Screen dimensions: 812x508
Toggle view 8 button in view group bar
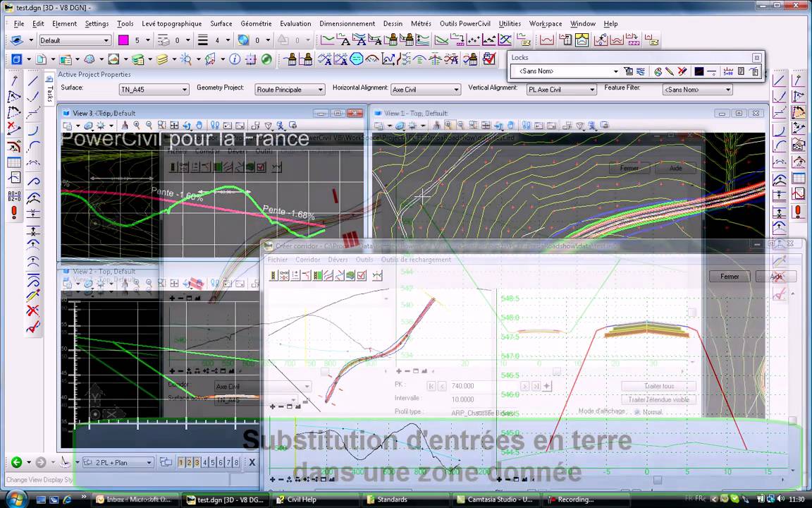[x=236, y=462]
